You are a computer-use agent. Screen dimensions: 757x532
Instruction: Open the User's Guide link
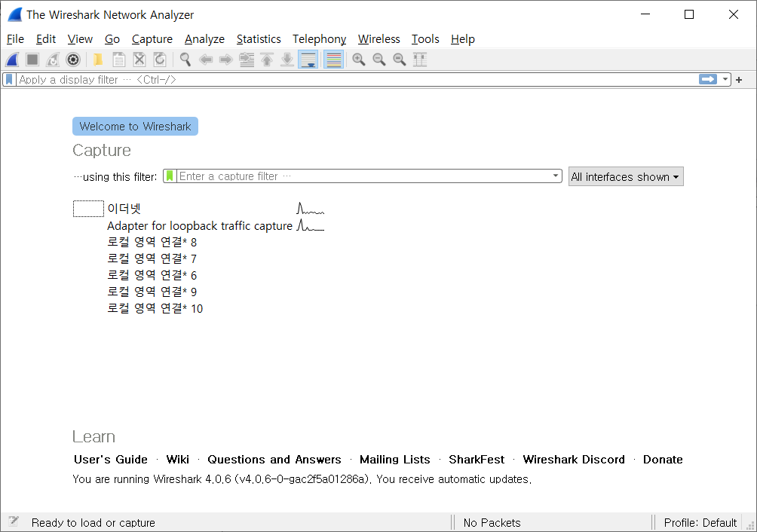tap(111, 460)
